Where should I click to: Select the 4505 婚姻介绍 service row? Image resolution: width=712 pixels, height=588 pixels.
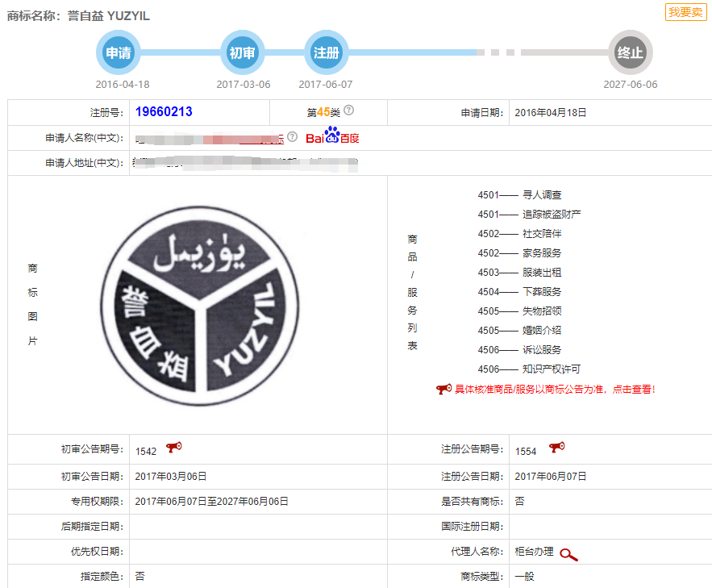coord(519,330)
